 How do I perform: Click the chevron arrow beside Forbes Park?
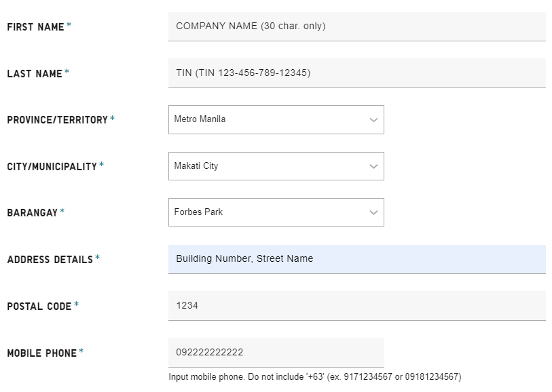tap(373, 212)
